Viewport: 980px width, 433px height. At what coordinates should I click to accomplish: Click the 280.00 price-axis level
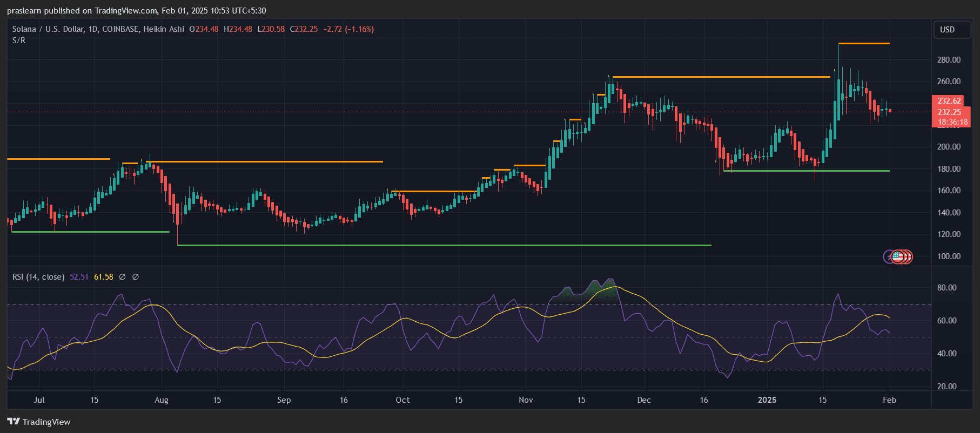point(949,60)
